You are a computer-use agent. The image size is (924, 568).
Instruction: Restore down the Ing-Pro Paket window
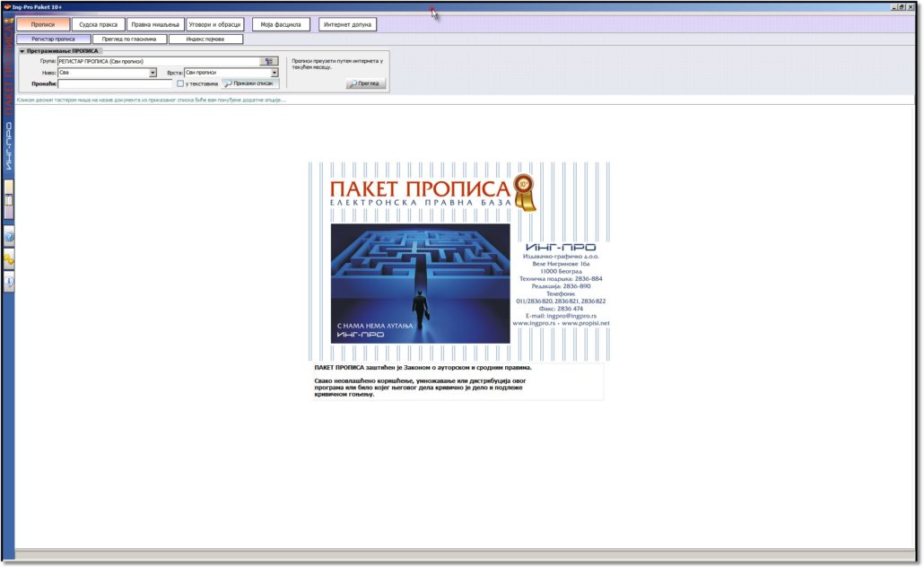(902, 7)
